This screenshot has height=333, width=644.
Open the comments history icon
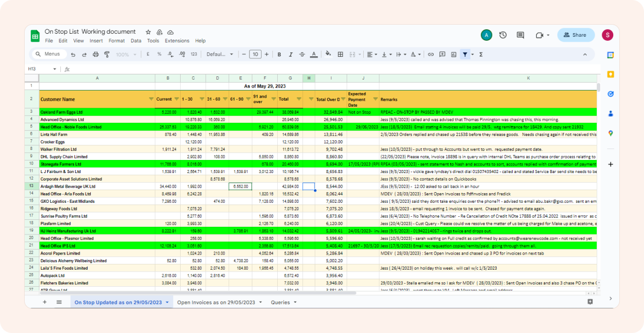coord(520,35)
